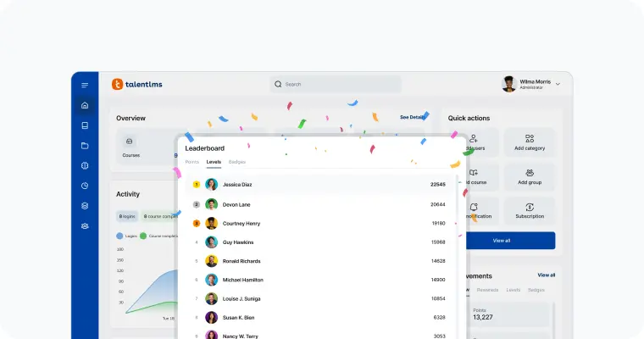The width and height of the screenshot is (644, 339).
Task: Switch to Badges tab in Leaderboard
Action: pyautogui.click(x=237, y=161)
